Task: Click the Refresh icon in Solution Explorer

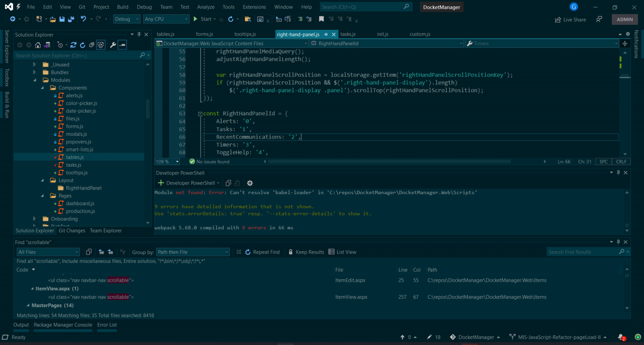Action: point(83,45)
